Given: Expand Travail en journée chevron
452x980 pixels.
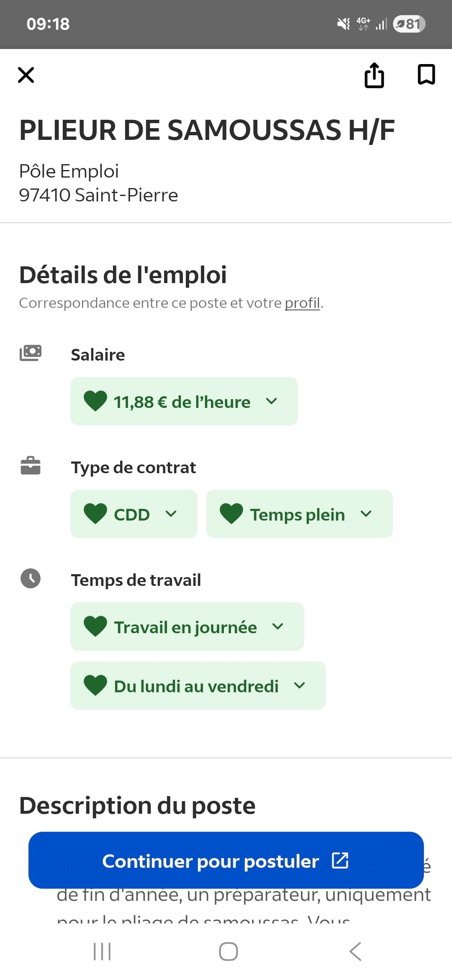Looking at the screenshot, I should click(x=278, y=627).
